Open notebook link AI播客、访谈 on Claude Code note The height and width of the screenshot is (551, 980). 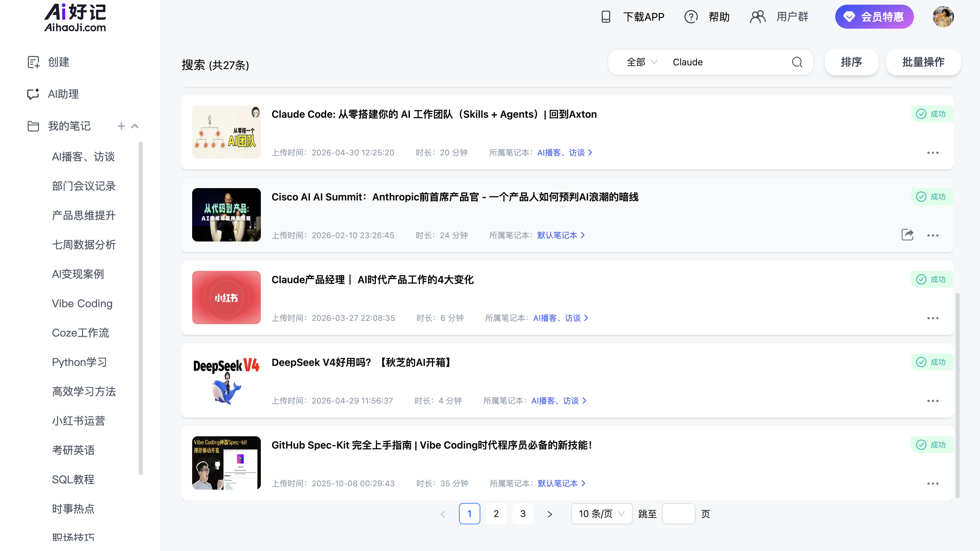[565, 152]
